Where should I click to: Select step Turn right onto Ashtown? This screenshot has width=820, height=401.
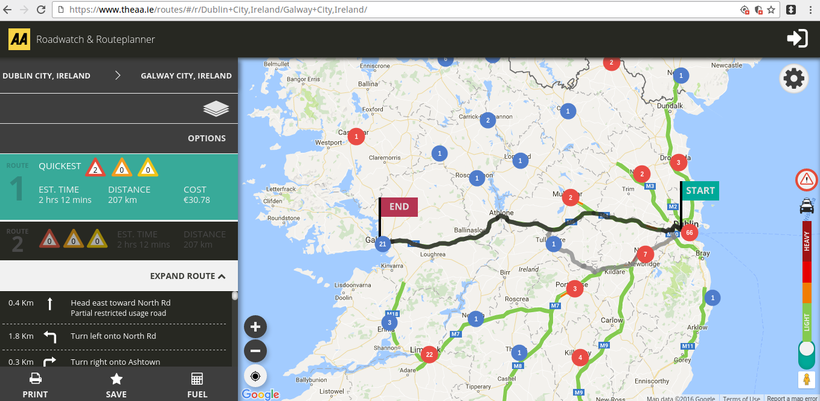(115, 362)
